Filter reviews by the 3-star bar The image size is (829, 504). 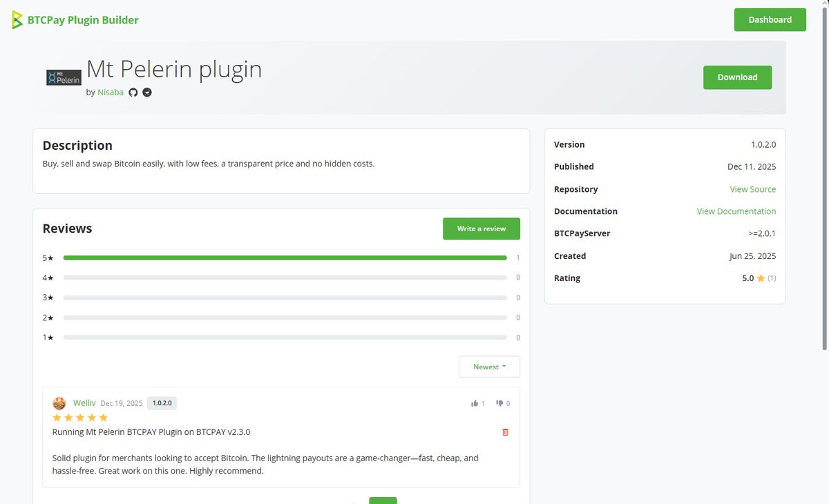tap(285, 298)
